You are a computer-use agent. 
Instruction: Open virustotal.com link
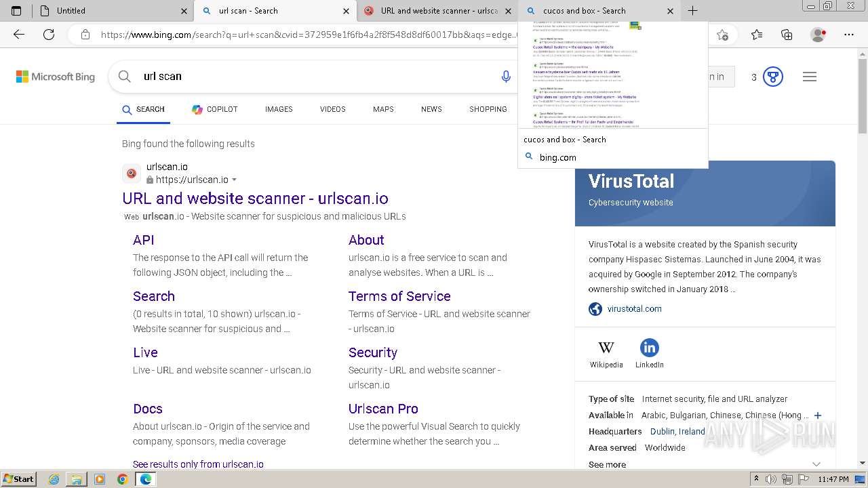(x=635, y=309)
